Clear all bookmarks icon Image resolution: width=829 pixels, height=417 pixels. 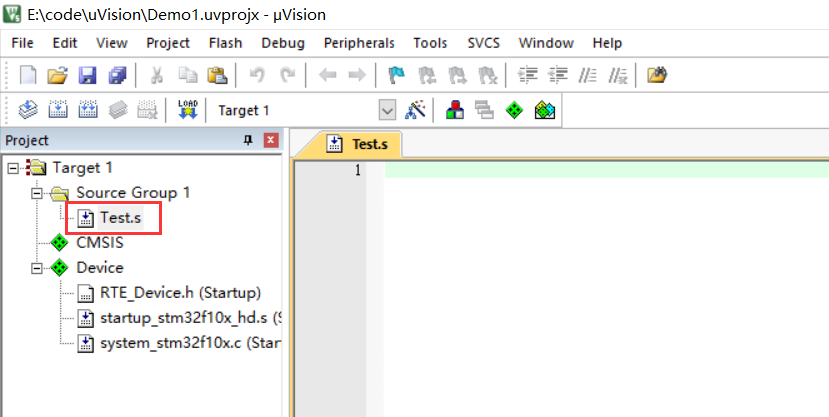pos(487,76)
